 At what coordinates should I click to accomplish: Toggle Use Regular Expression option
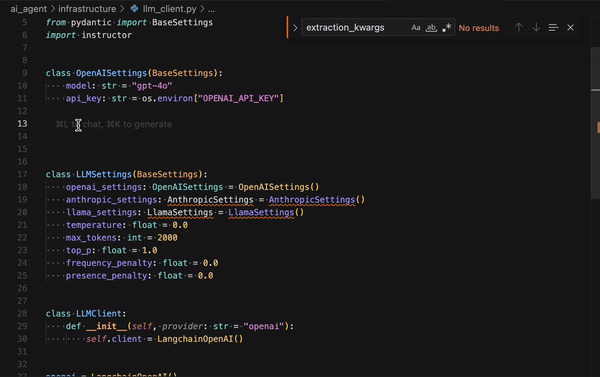[447, 28]
